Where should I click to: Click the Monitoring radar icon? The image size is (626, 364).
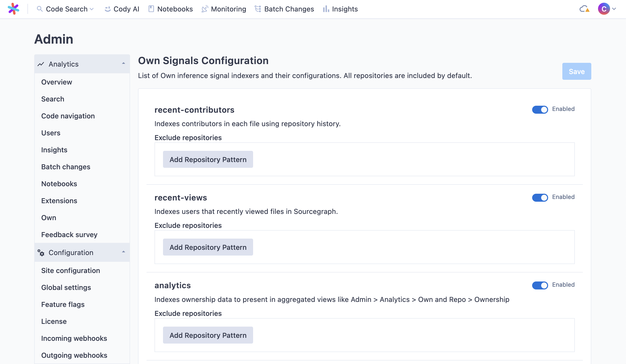pyautogui.click(x=205, y=9)
